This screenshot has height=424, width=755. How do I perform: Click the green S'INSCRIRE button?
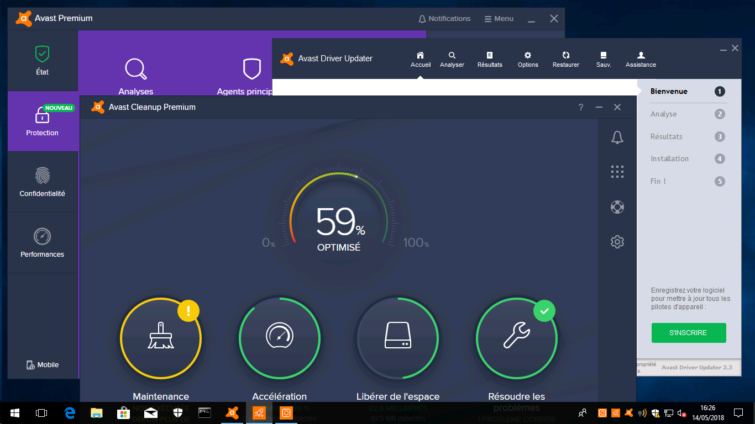point(689,333)
